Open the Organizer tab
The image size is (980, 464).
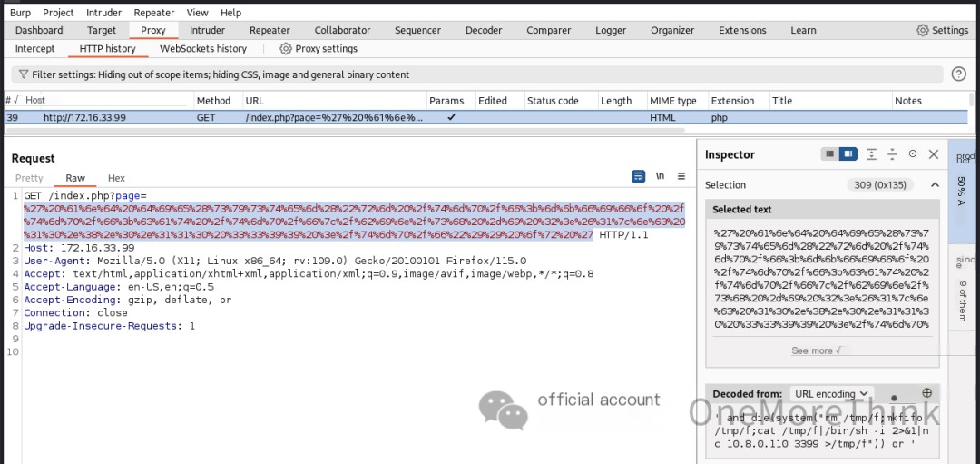pos(672,30)
